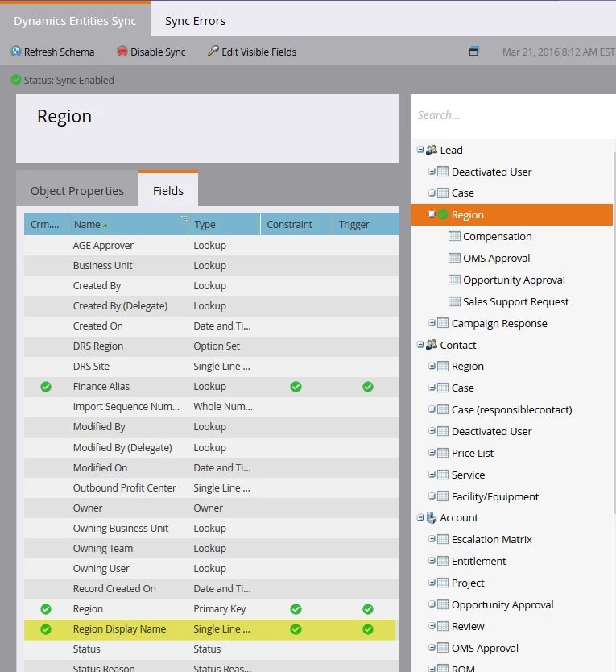Click Edit Visible Fields button label
Screen dimensions: 616x672
click(258, 52)
